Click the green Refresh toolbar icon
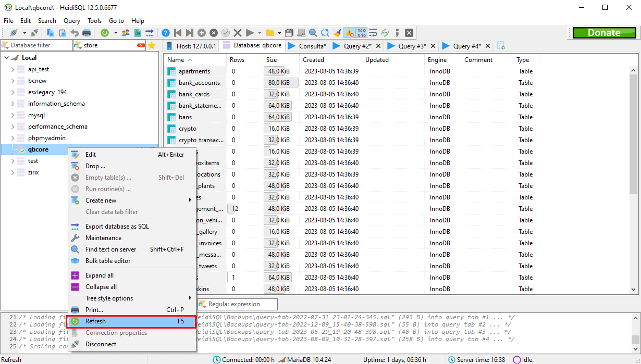The image size is (641, 364). click(105, 33)
